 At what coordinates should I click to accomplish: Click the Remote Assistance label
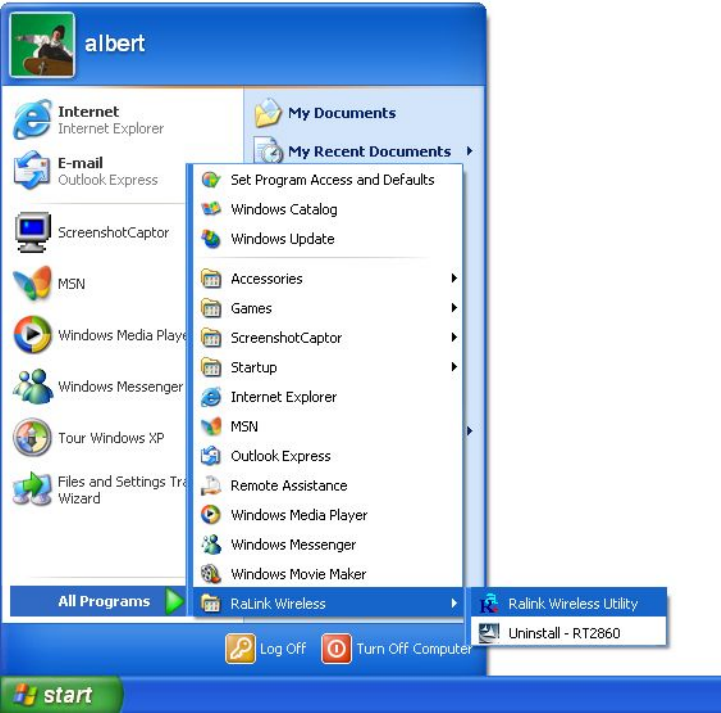pyautogui.click(x=289, y=485)
